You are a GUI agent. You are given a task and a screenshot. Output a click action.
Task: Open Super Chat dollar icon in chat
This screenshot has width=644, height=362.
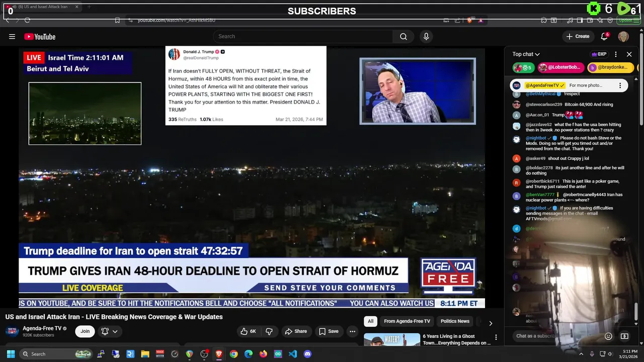coord(624,336)
